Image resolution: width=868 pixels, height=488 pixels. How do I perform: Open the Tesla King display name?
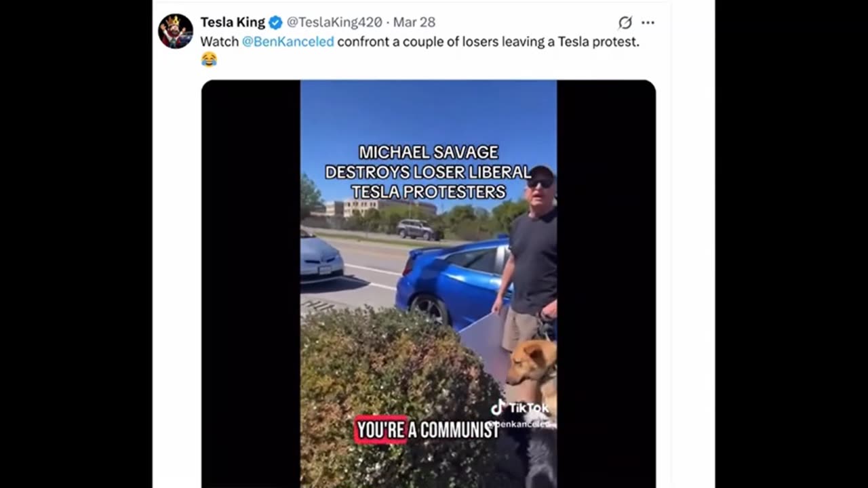click(233, 22)
